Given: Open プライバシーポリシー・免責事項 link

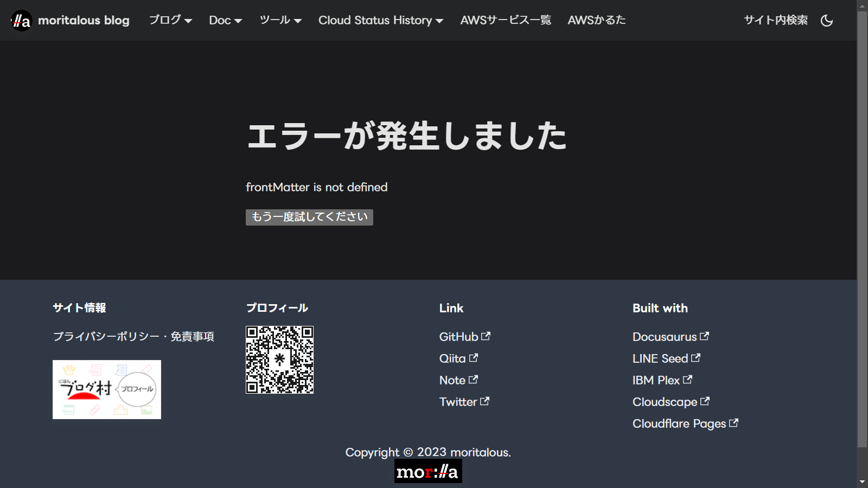Looking at the screenshot, I should 133,337.
